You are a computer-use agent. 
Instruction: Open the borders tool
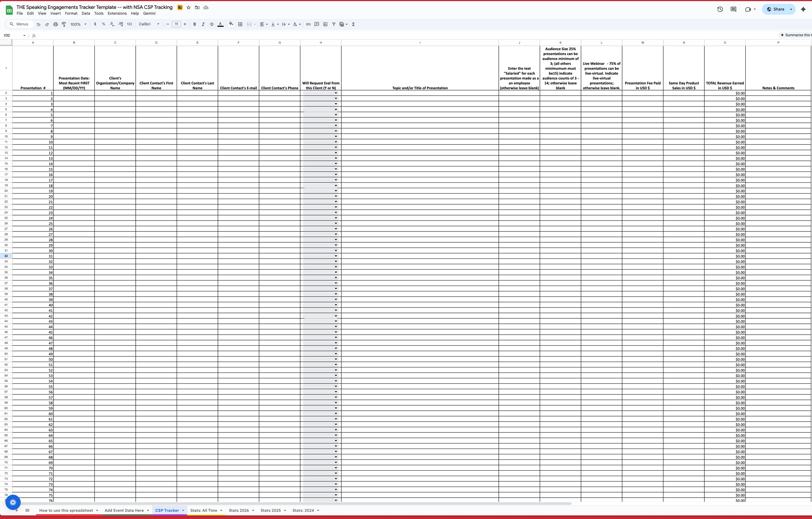[240, 24]
